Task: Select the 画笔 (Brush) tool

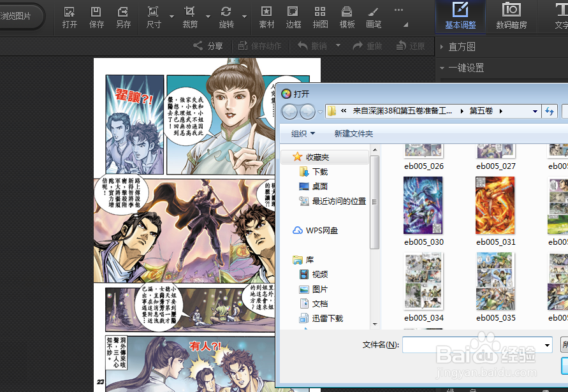Action: click(374, 17)
